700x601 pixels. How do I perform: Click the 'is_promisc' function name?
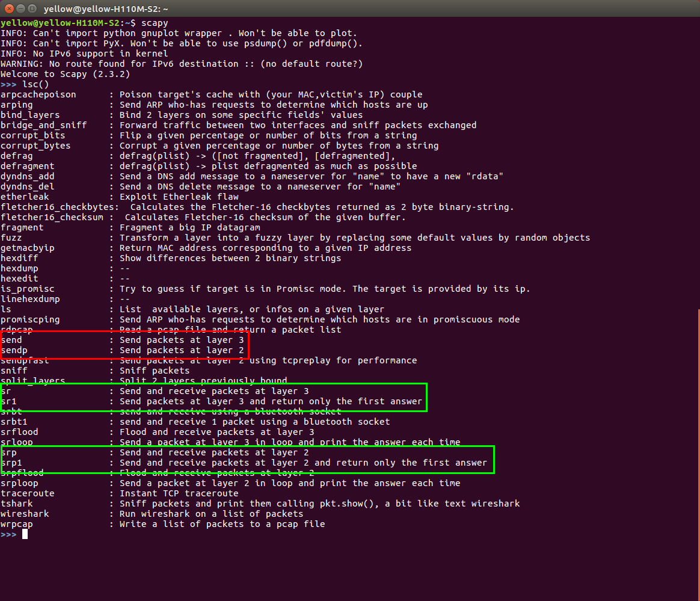27,289
